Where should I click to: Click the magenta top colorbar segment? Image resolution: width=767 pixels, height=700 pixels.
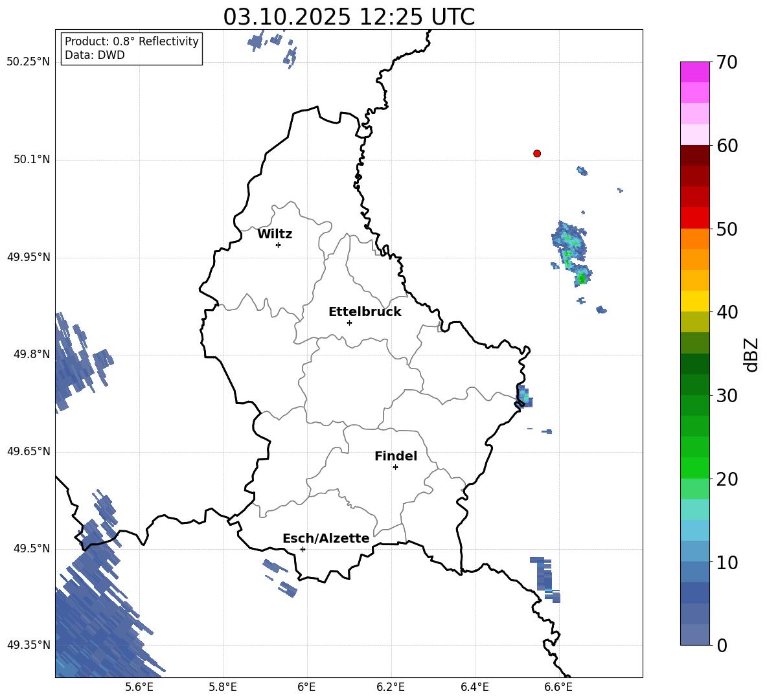pyautogui.click(x=694, y=72)
